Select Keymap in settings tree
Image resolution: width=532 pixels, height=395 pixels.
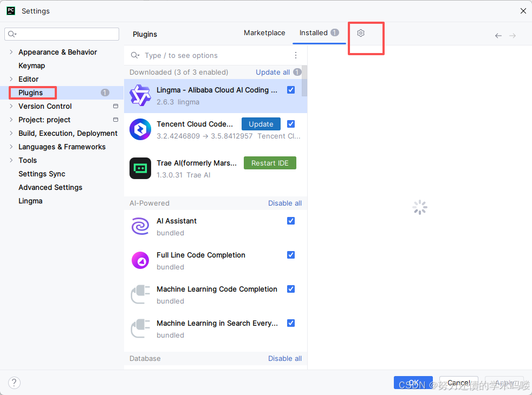[31, 65]
